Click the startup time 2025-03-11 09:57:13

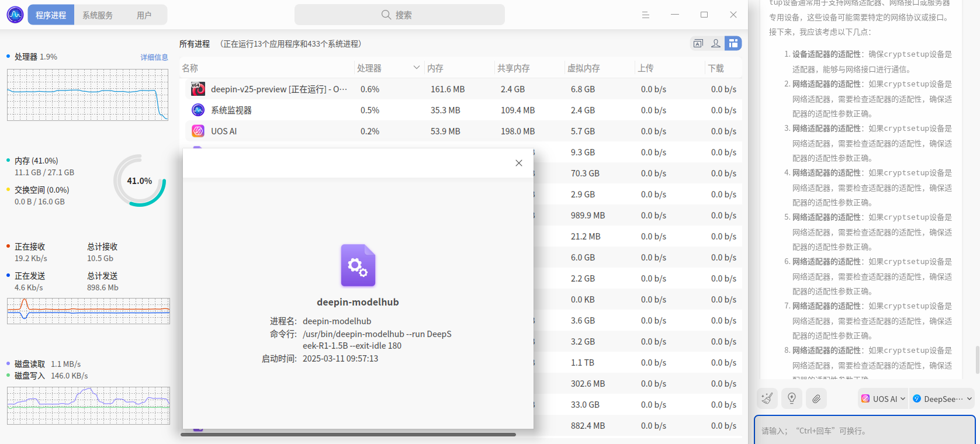pyautogui.click(x=340, y=359)
